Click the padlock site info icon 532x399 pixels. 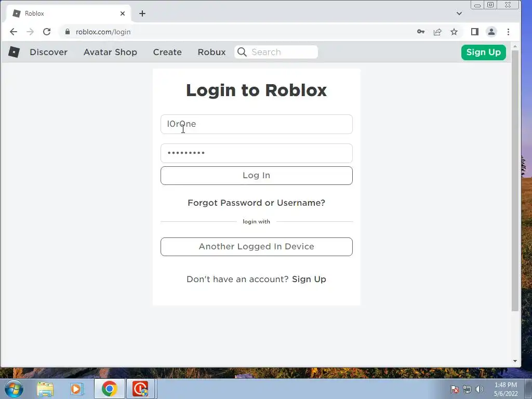point(68,32)
